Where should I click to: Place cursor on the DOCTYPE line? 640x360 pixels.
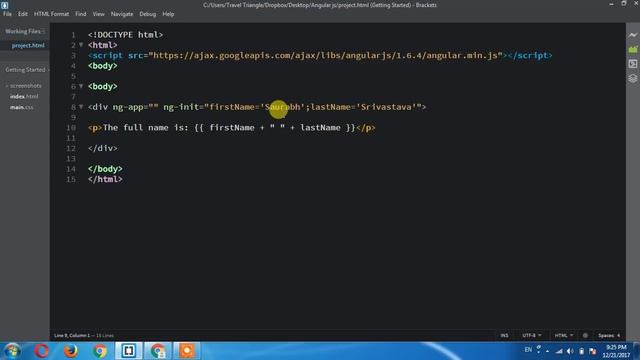pos(125,35)
